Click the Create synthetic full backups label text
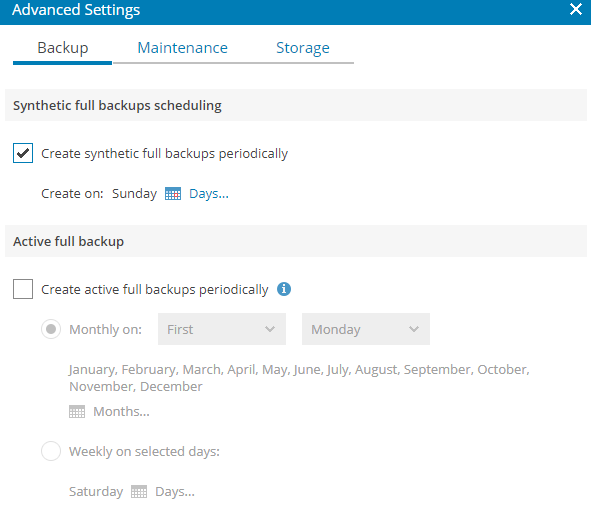This screenshot has width=591, height=518. click(x=164, y=153)
